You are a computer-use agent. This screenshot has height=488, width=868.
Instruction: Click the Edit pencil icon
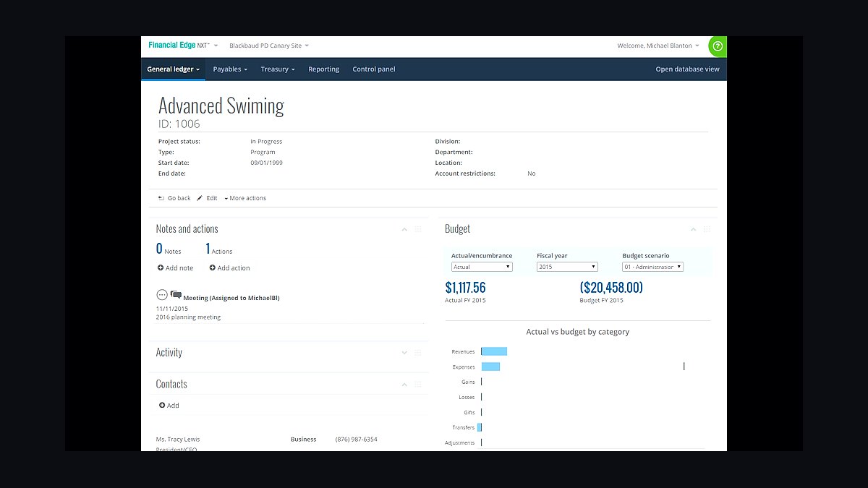[200, 198]
